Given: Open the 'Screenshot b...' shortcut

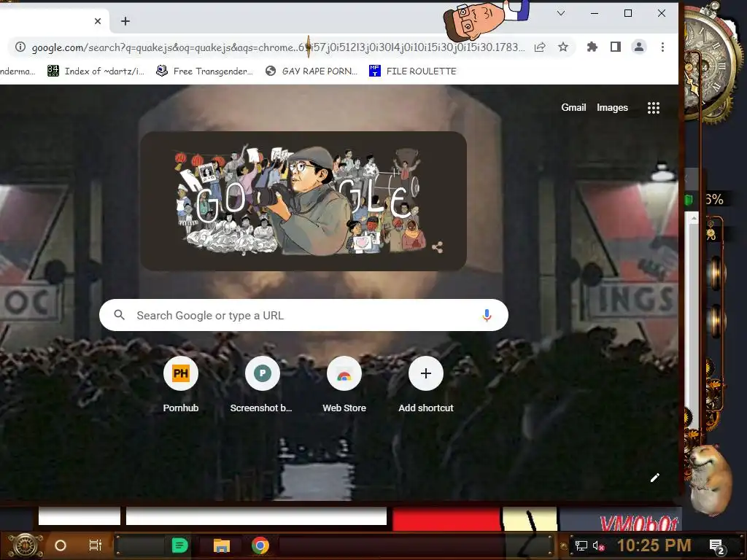Looking at the screenshot, I should pyautogui.click(x=262, y=384).
